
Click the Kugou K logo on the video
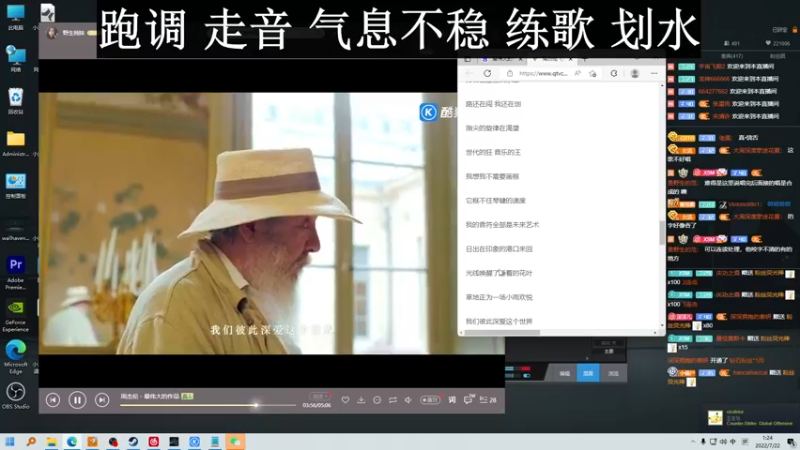pos(428,112)
